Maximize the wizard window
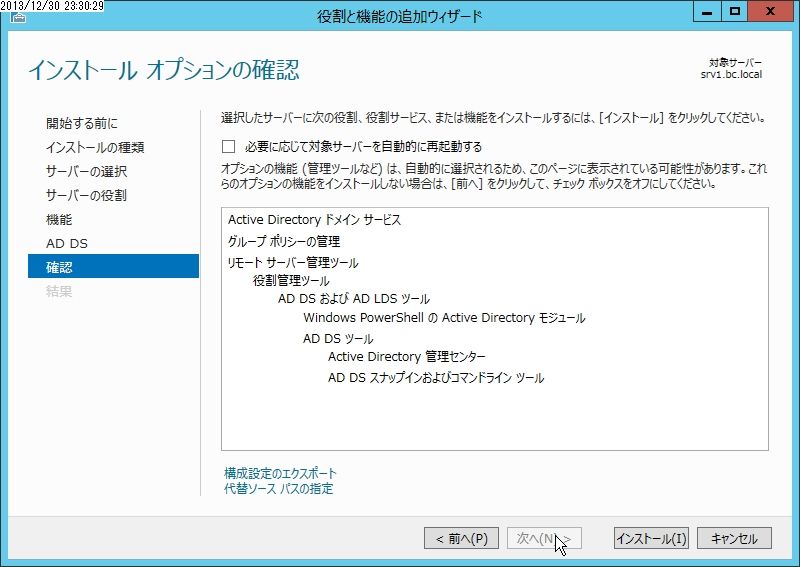This screenshot has width=800, height=567. [x=735, y=11]
